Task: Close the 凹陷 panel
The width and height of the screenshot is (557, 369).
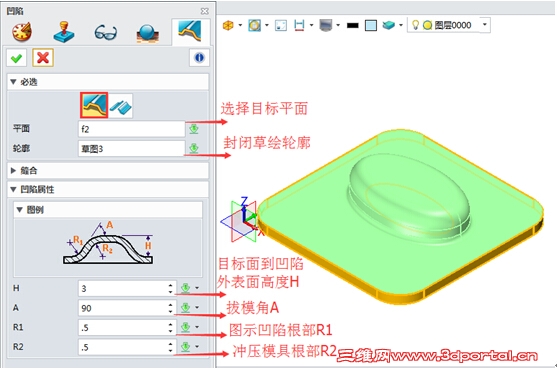Action: pos(205,11)
